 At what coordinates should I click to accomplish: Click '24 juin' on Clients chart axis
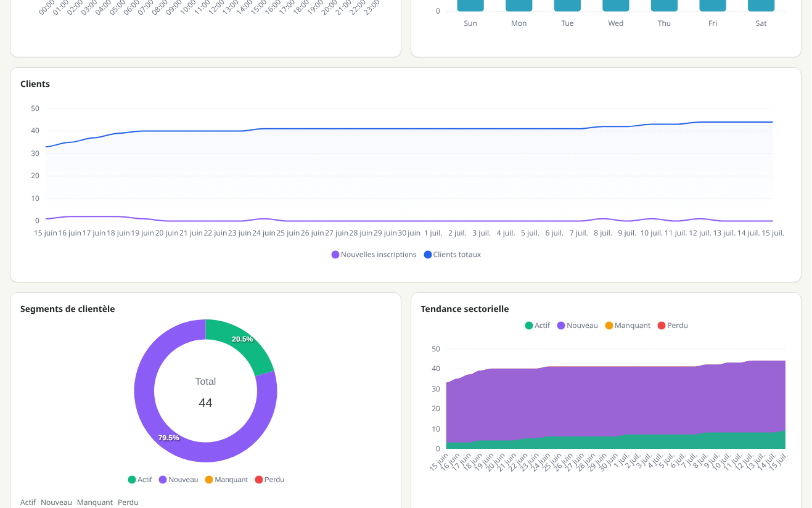tap(264, 233)
